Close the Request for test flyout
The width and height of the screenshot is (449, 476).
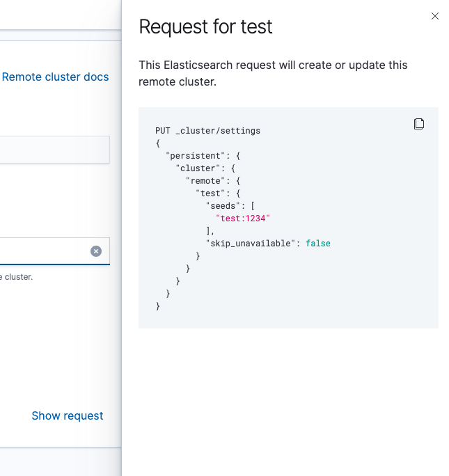tap(435, 16)
